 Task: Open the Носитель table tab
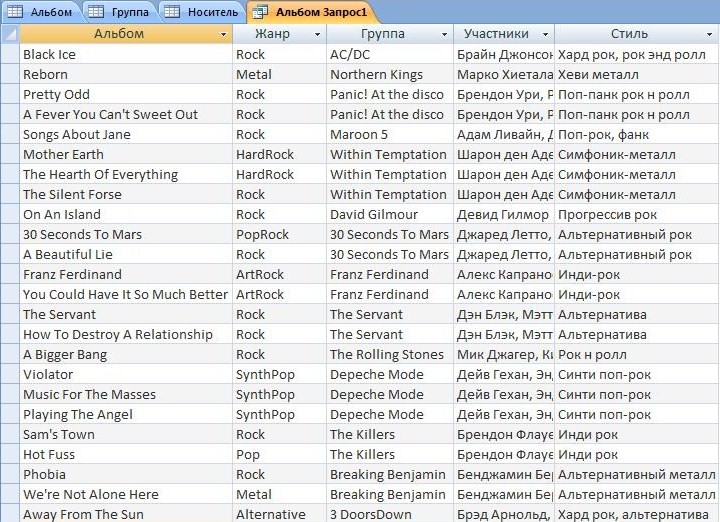click(x=202, y=12)
